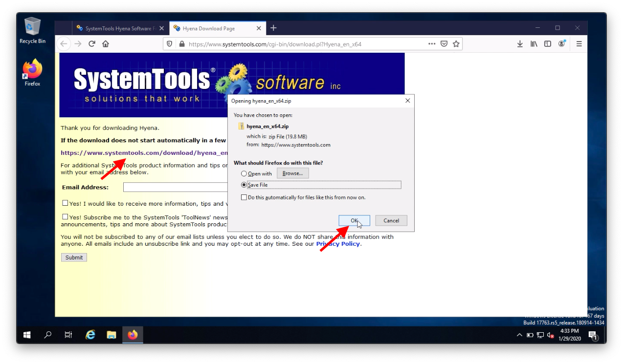
Task: Bookmark this page with the star icon
Action: pyautogui.click(x=456, y=43)
